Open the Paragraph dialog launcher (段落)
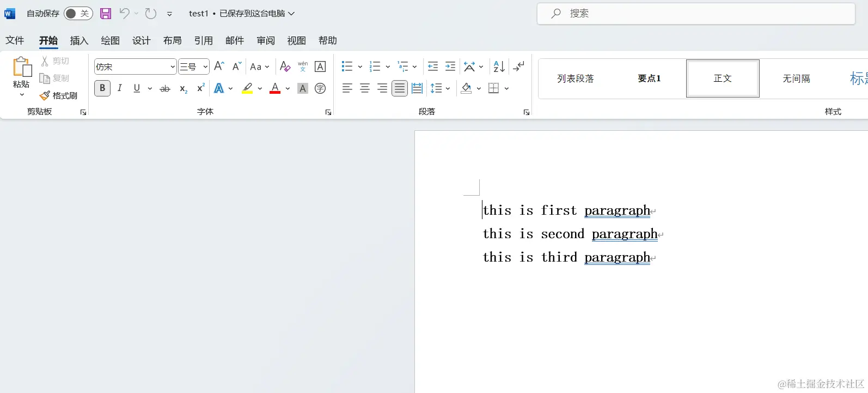868x393 pixels. (527, 112)
